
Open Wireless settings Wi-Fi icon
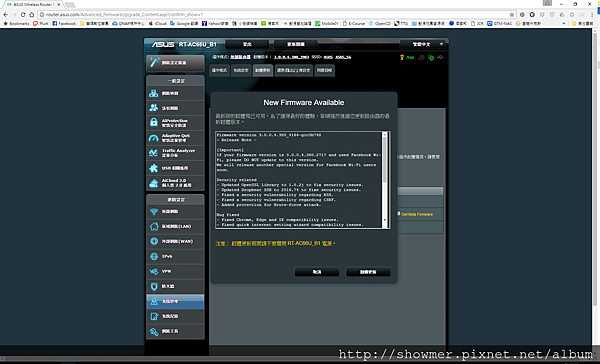[154, 211]
